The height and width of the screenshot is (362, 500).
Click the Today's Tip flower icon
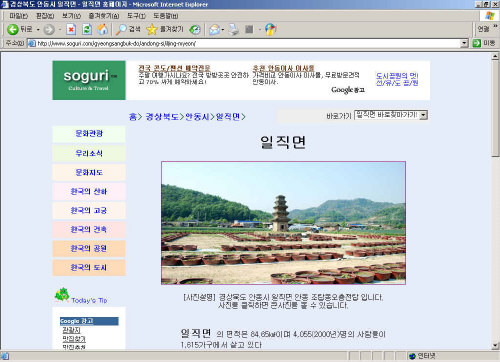62,295
